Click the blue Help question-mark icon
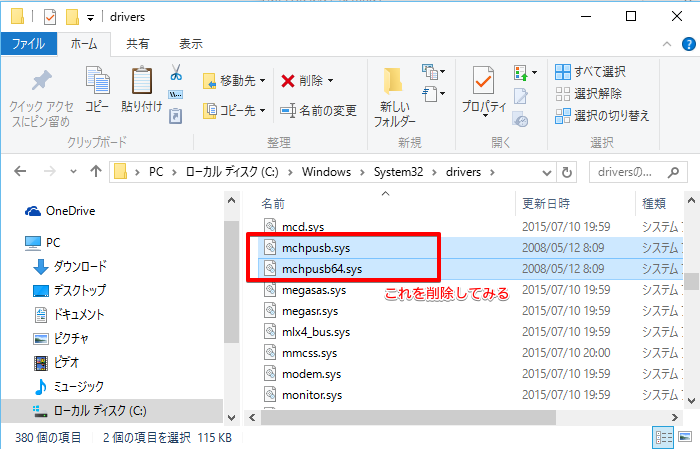 (689, 44)
